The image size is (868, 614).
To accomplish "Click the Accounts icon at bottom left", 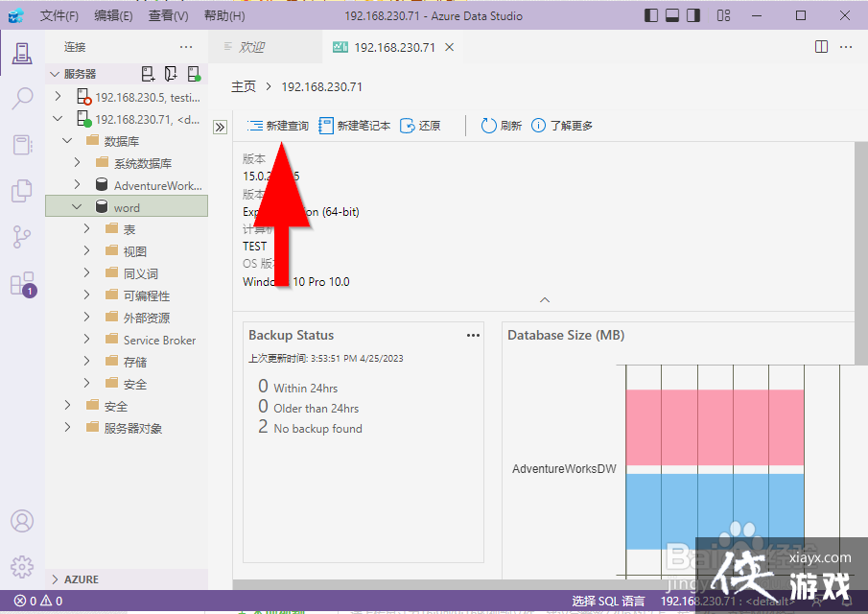I will (21, 521).
